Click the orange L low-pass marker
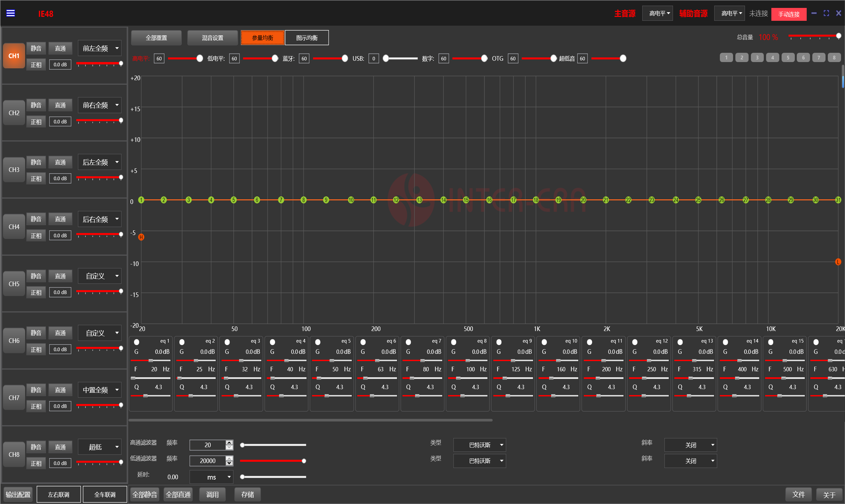Image resolution: width=845 pixels, height=504 pixels. coord(838,262)
